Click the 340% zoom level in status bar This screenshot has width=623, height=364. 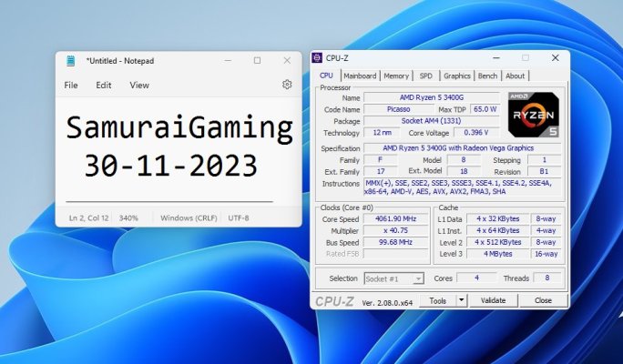pyautogui.click(x=128, y=217)
